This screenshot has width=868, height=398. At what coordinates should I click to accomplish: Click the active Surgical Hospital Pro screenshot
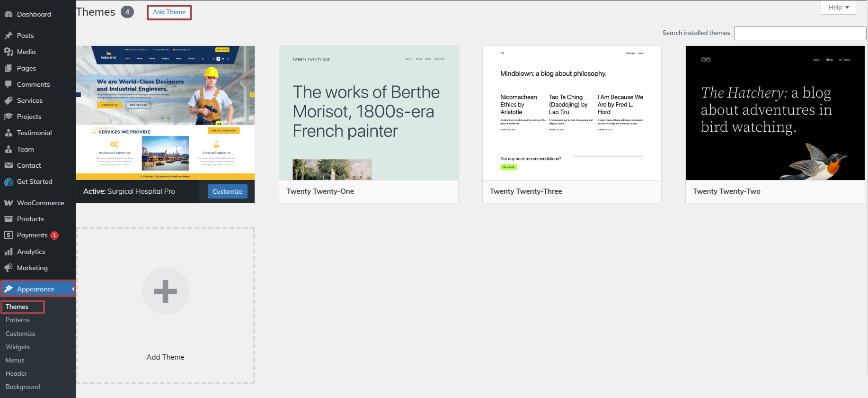point(166,113)
